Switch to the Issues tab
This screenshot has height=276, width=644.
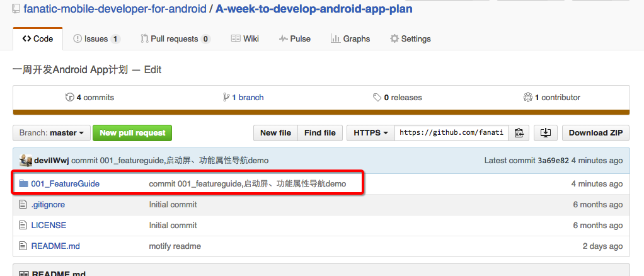[96, 39]
